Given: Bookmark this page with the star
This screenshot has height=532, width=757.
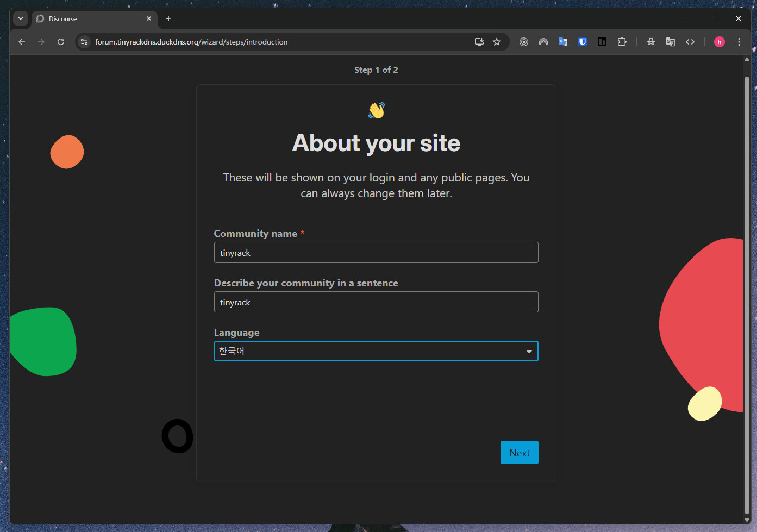Looking at the screenshot, I should (x=497, y=42).
